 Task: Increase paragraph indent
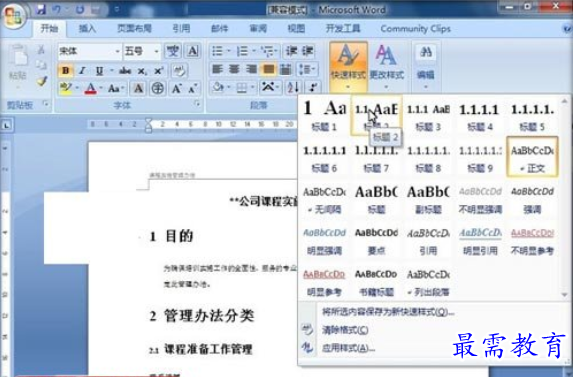click(x=307, y=51)
